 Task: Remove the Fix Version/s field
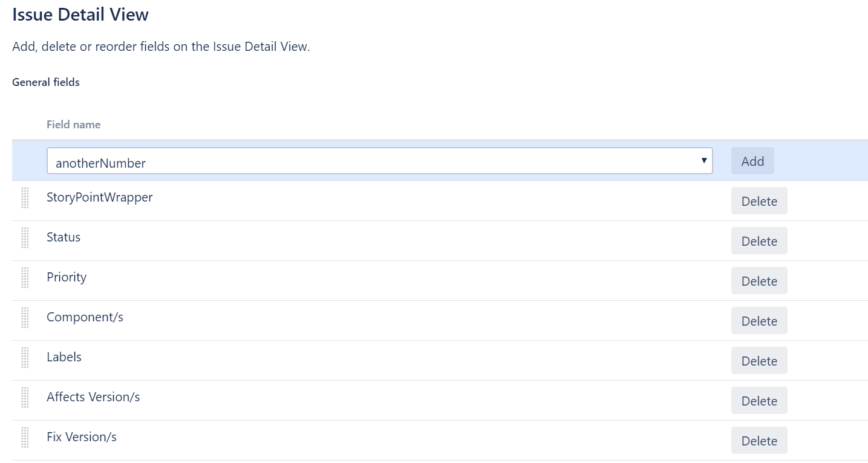(x=759, y=441)
